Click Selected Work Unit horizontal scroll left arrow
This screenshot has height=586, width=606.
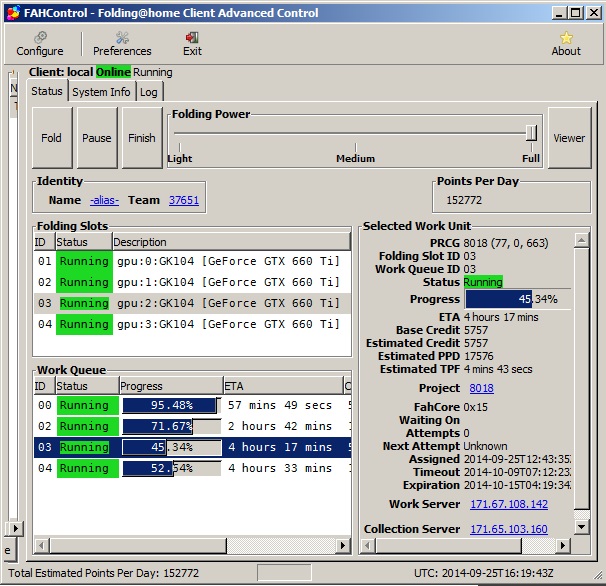tap(368, 545)
